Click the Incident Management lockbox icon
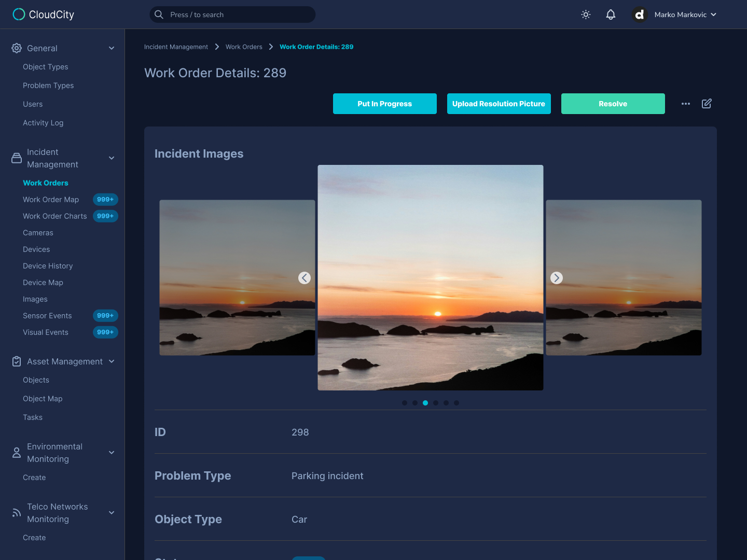 point(16,158)
